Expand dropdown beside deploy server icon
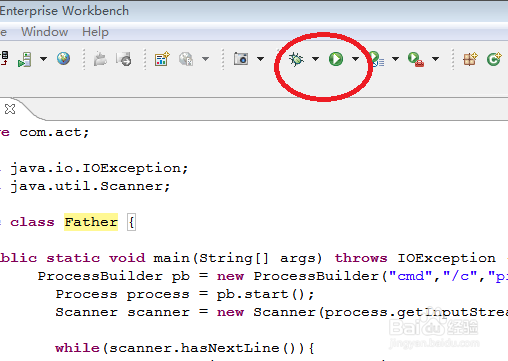 [x=43, y=59]
